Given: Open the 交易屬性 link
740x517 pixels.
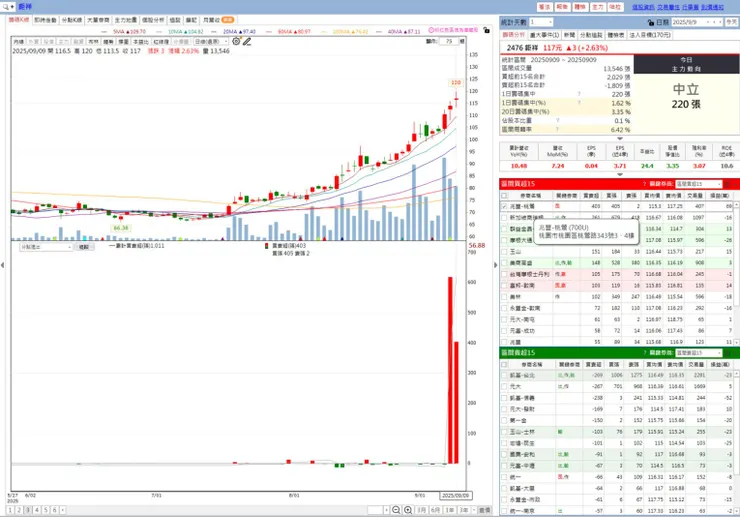Looking at the screenshot, I should [x=668, y=7].
